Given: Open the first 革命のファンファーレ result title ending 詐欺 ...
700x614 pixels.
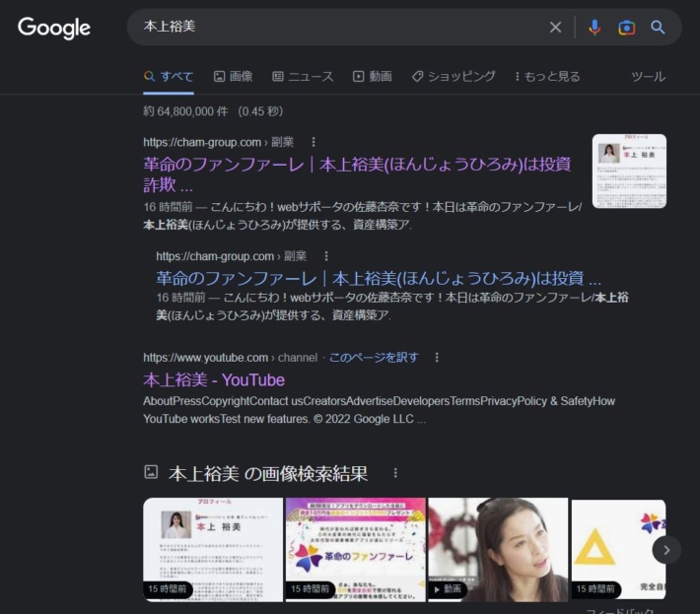Looking at the screenshot, I should (x=357, y=174).
